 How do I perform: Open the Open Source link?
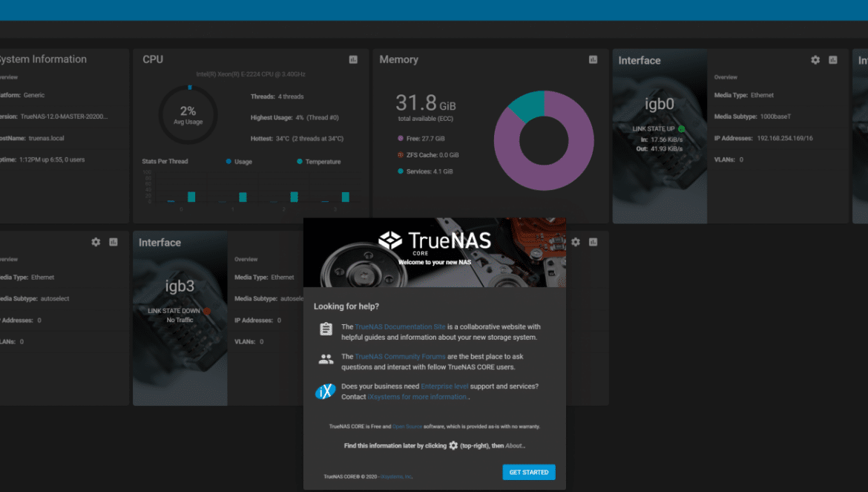click(407, 427)
